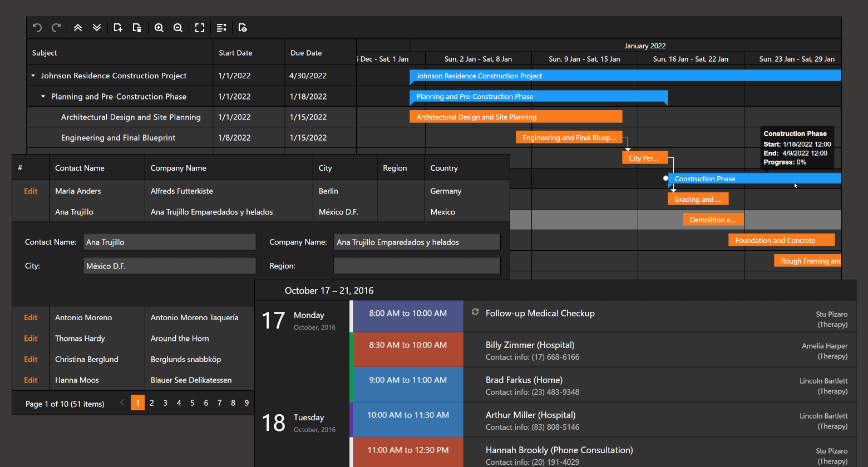Select the Foundation and Concrete task bar

(782, 240)
